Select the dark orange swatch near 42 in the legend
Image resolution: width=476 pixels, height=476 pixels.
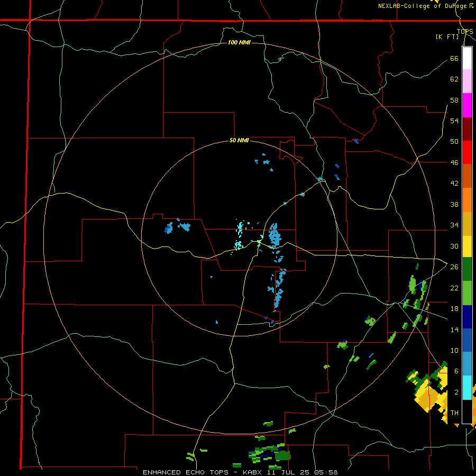[x=467, y=176]
